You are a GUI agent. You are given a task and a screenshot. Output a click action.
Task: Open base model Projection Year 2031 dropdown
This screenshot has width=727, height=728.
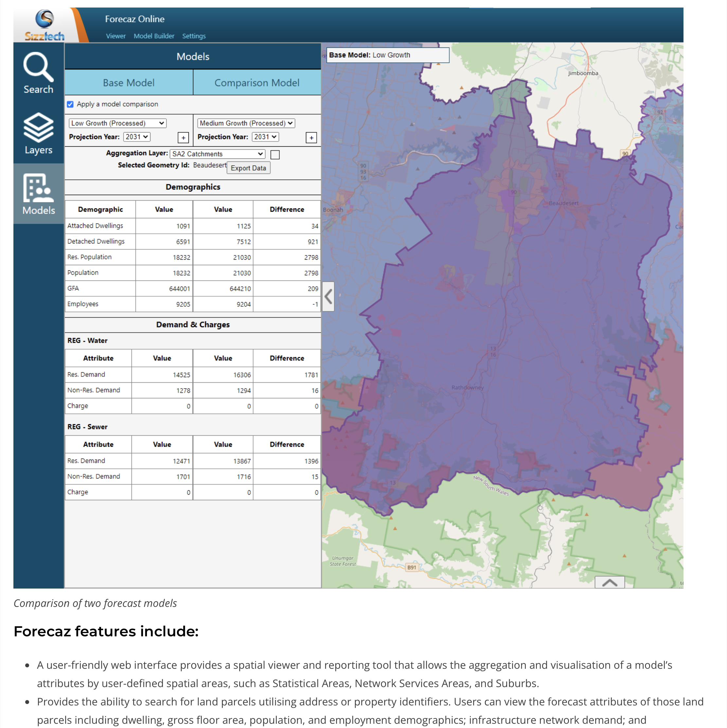(x=137, y=137)
